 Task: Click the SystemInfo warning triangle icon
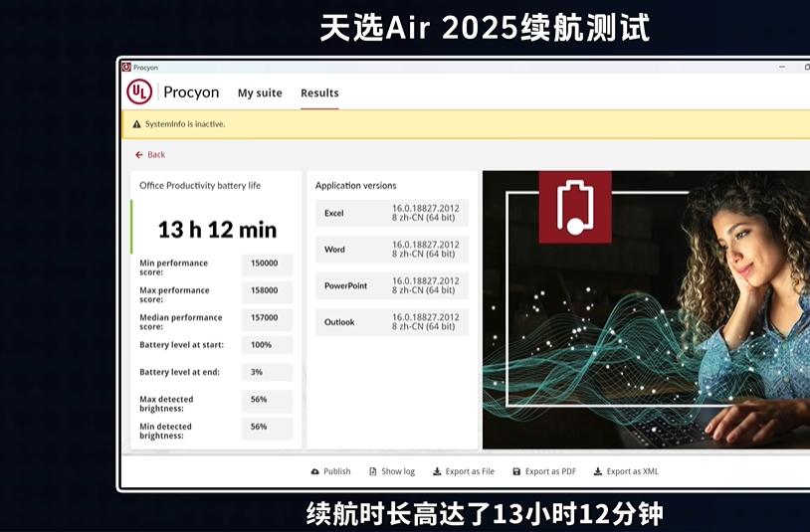coord(136,124)
